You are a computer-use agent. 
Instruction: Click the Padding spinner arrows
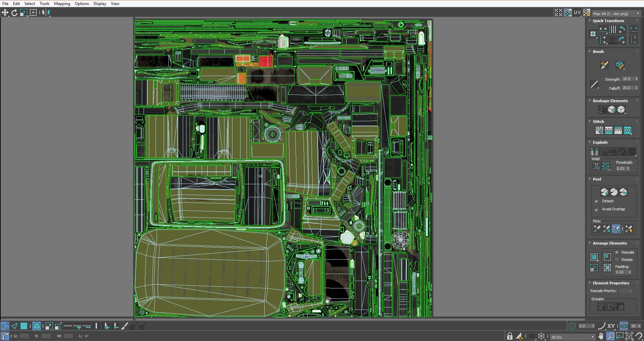pos(630,272)
